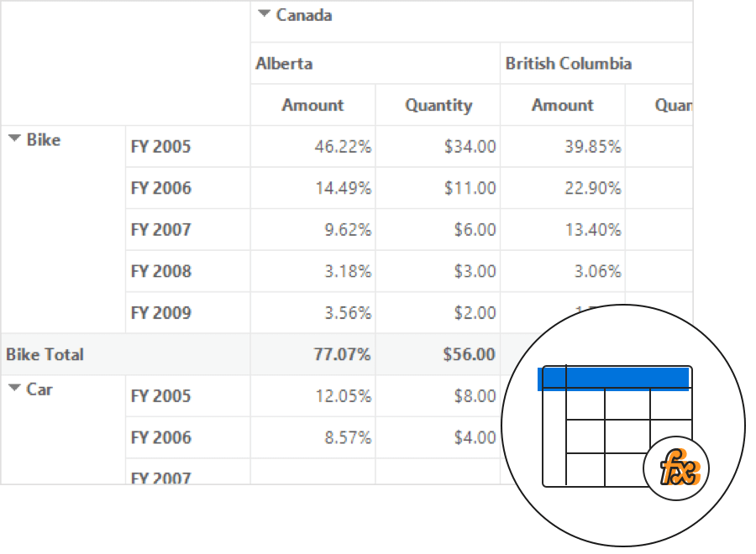Collapse the Canada column group
The image size is (756, 554).
pyautogui.click(x=265, y=13)
